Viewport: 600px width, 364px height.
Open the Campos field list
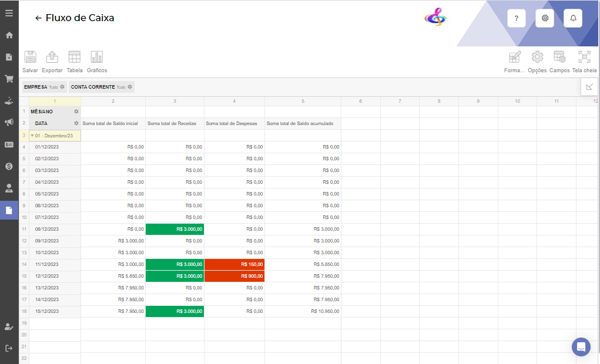[x=559, y=58]
